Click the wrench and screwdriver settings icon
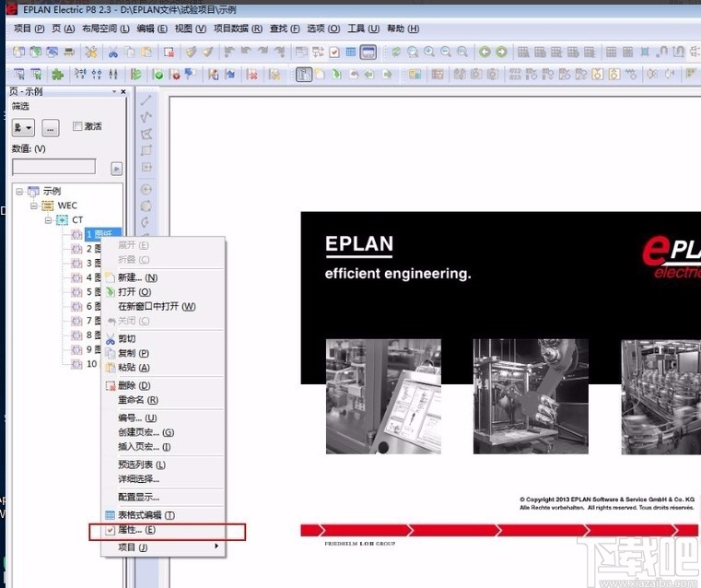Screen dimensions: 701x588 [x=91, y=53]
